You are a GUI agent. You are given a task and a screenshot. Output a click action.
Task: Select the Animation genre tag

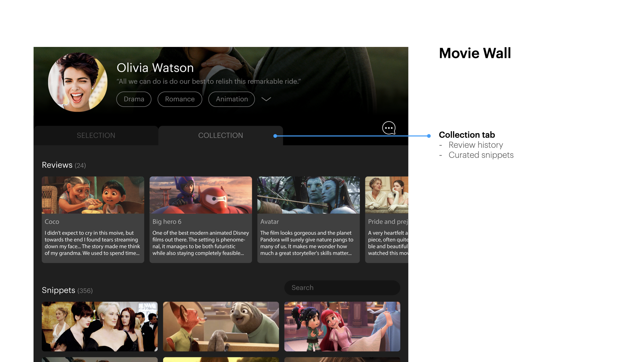click(x=232, y=99)
